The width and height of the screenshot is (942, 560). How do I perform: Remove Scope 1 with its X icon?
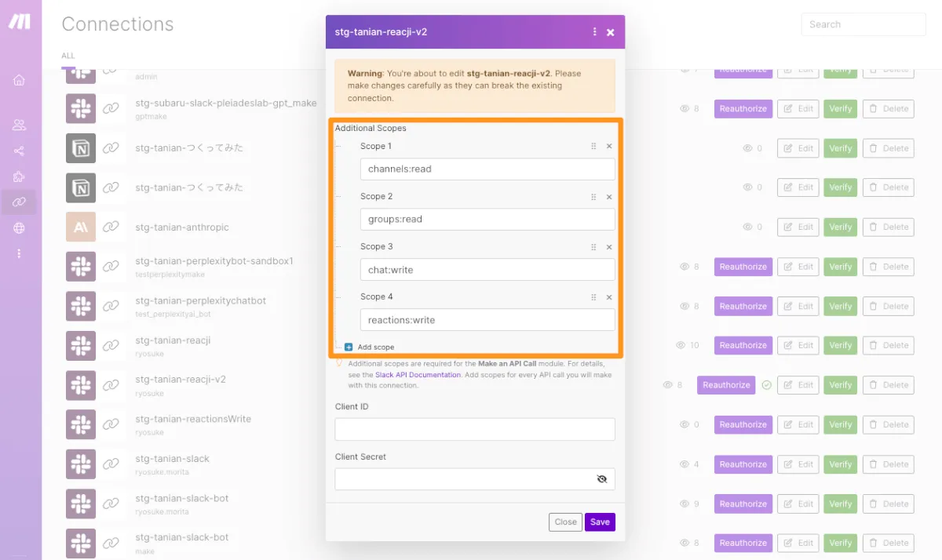(x=609, y=147)
